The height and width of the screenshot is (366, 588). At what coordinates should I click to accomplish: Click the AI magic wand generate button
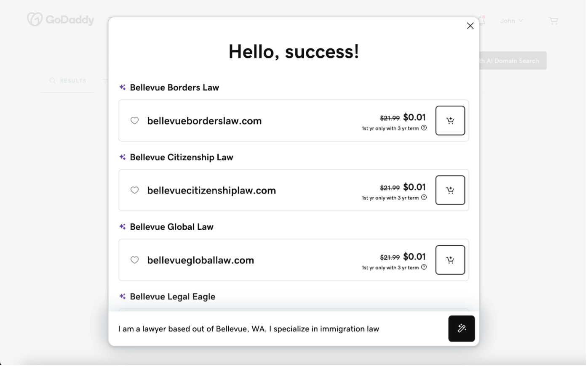click(461, 329)
